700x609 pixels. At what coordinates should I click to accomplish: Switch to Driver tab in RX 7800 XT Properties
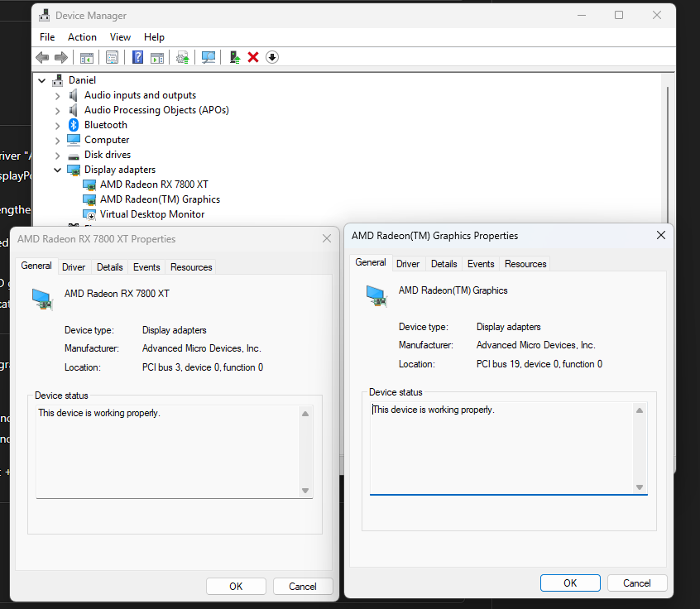coord(74,267)
